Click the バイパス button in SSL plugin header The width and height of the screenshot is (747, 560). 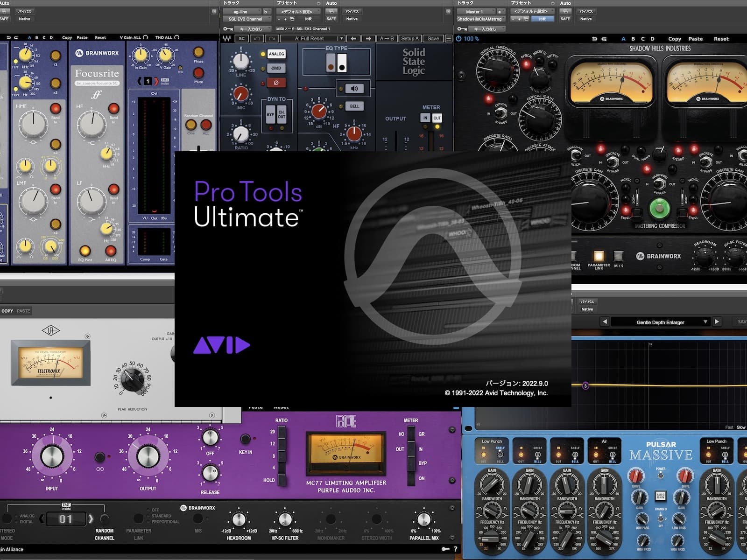click(352, 12)
